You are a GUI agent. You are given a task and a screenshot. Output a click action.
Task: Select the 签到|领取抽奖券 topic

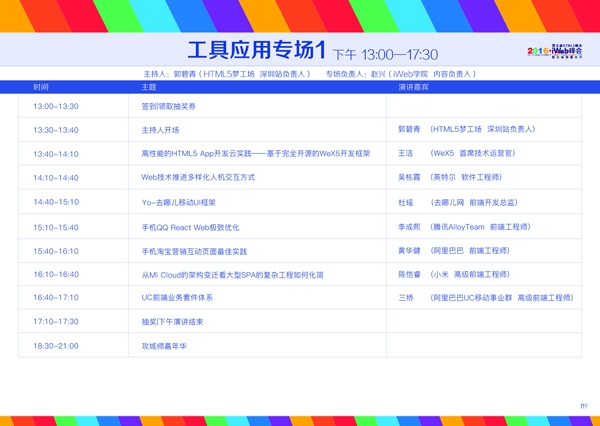coord(168,106)
